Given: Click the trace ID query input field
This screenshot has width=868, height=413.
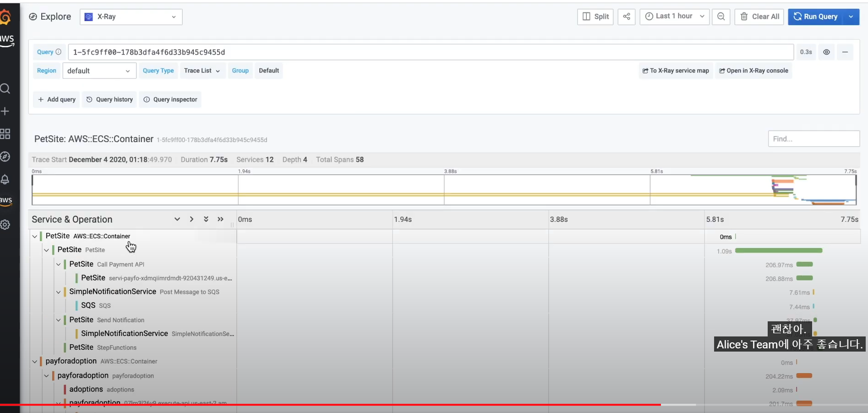Looking at the screenshot, I should tap(431, 52).
